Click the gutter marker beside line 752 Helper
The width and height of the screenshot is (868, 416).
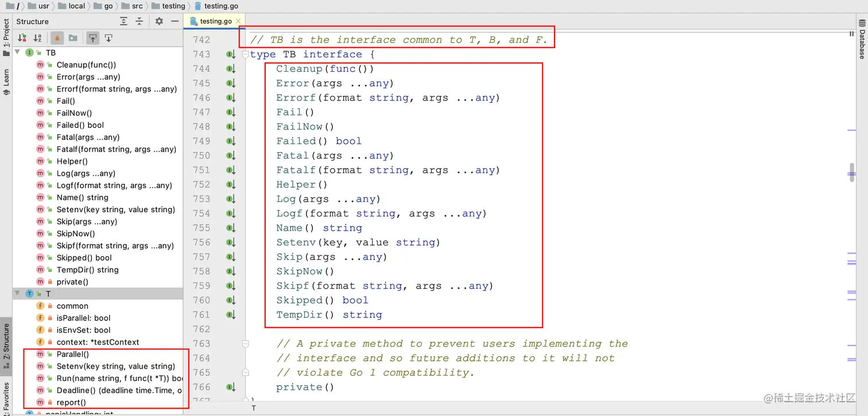click(x=231, y=185)
